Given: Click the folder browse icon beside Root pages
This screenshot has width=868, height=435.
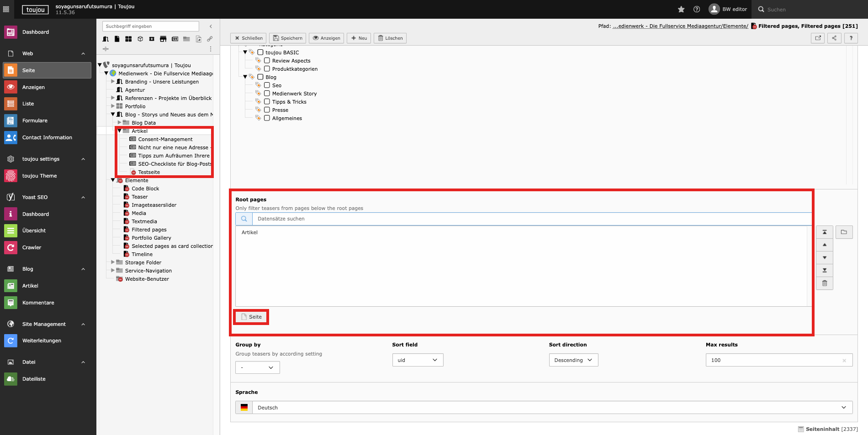Looking at the screenshot, I should [x=844, y=232].
